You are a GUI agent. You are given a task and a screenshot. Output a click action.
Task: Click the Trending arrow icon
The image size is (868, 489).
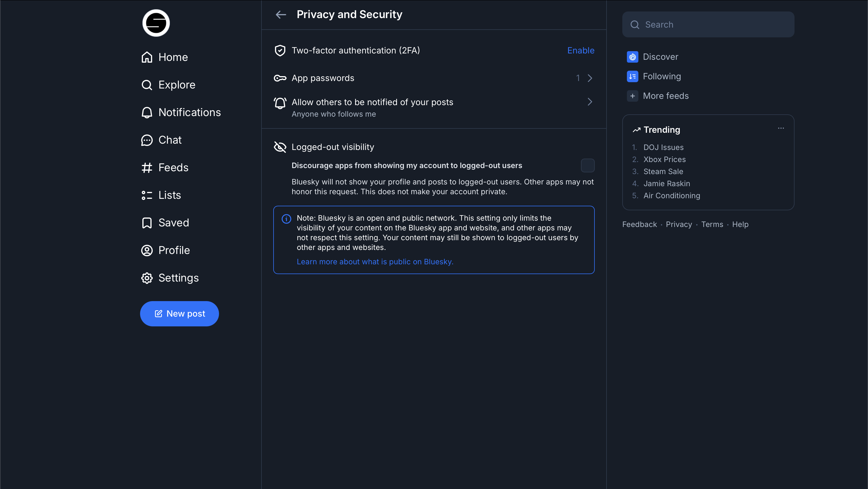(636, 130)
